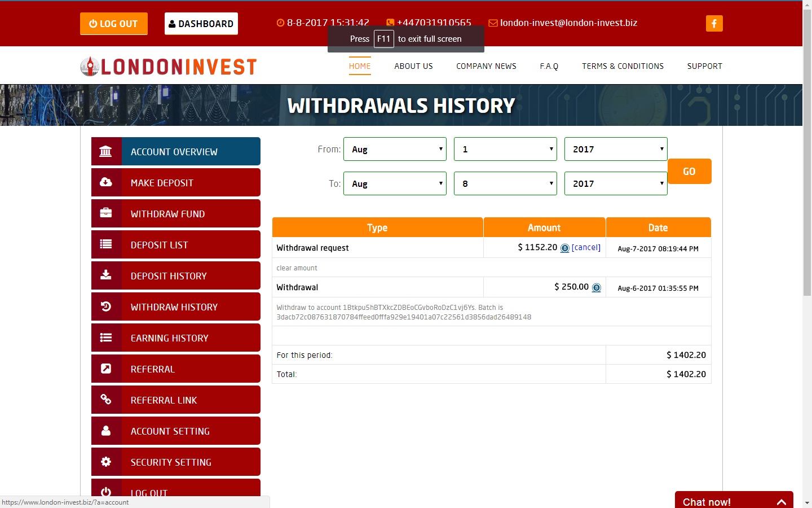Click the LondonInvest logo

point(169,67)
